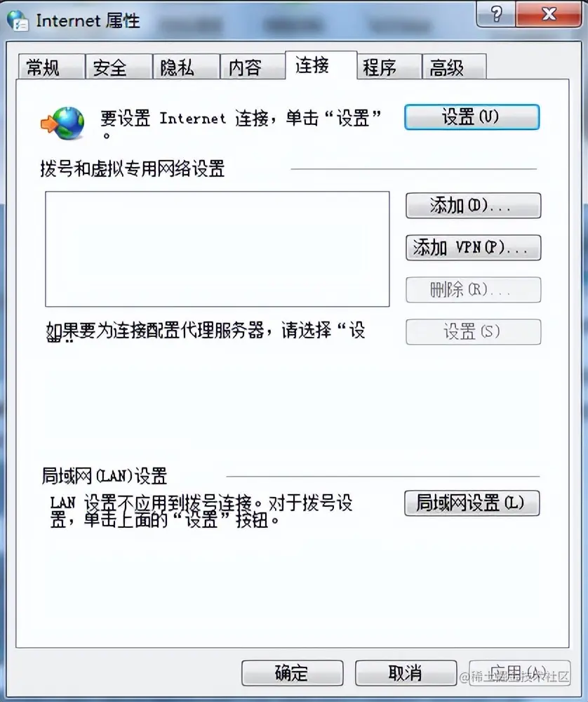Click the greyed 设置(S) button
The width and height of the screenshot is (588, 702).
point(473,332)
